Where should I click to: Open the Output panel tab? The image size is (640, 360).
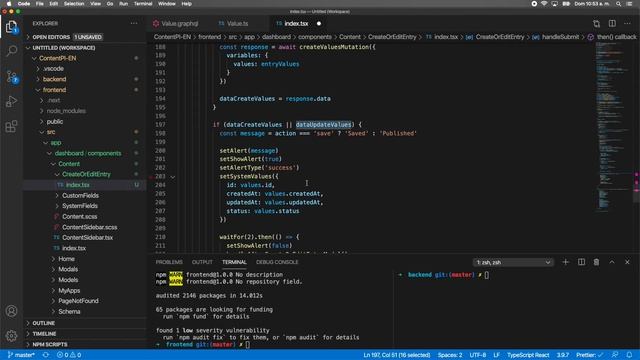202,262
